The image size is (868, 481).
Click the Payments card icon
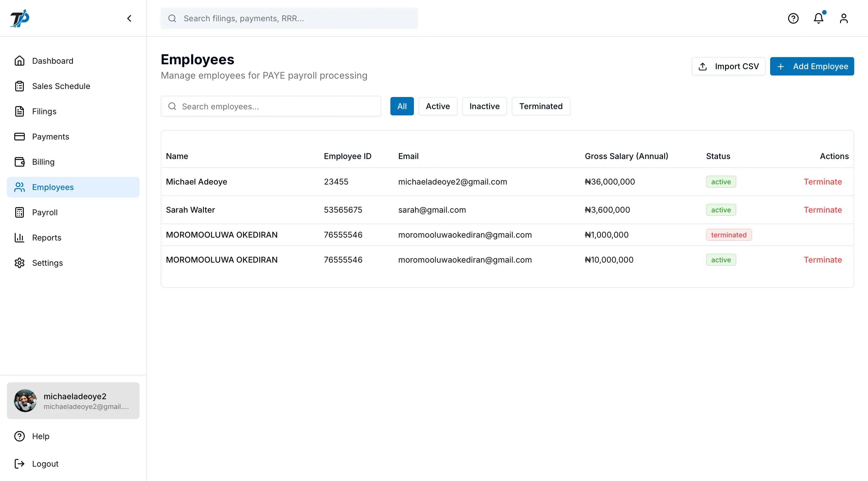(20, 136)
